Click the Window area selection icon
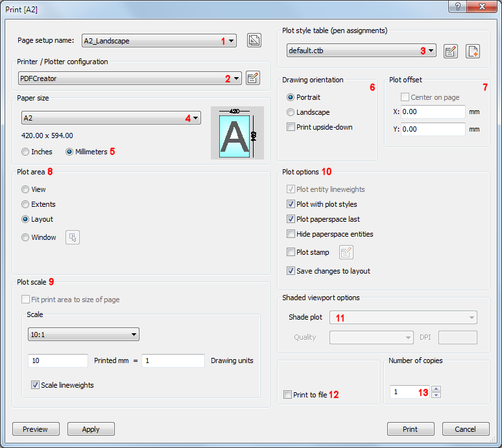 [73, 237]
